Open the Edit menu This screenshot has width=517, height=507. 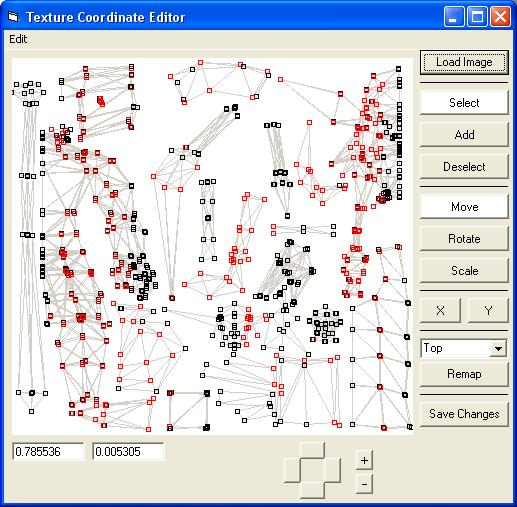[18, 39]
